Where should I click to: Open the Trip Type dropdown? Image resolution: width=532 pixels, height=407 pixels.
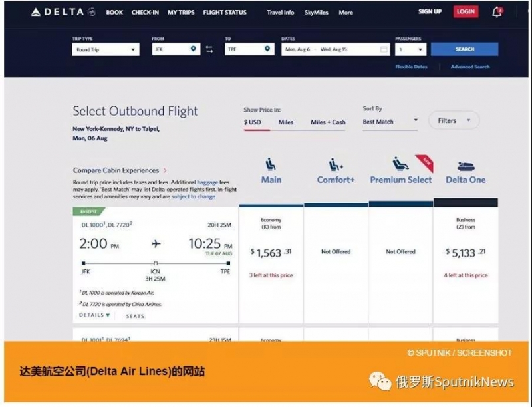pos(106,49)
